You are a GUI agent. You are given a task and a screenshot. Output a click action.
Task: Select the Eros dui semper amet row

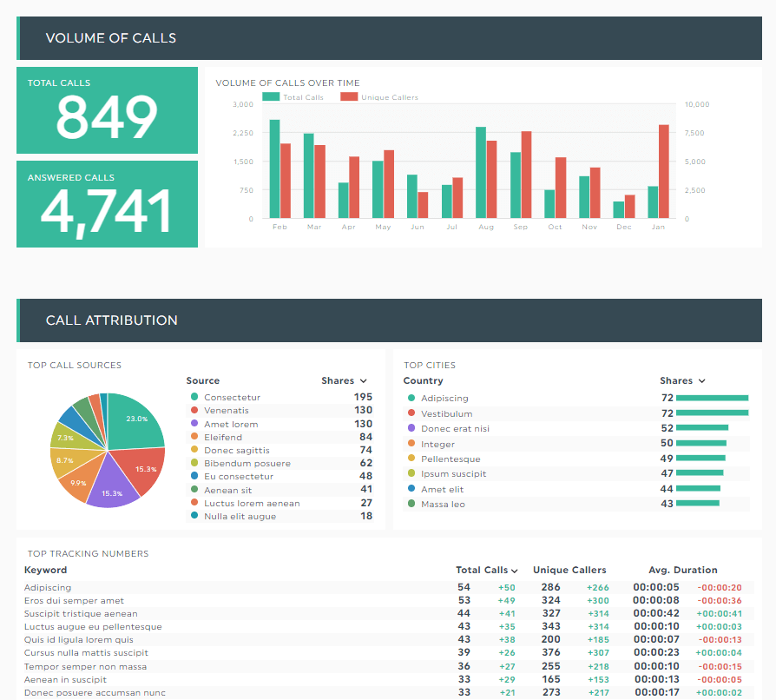pyautogui.click(x=389, y=600)
